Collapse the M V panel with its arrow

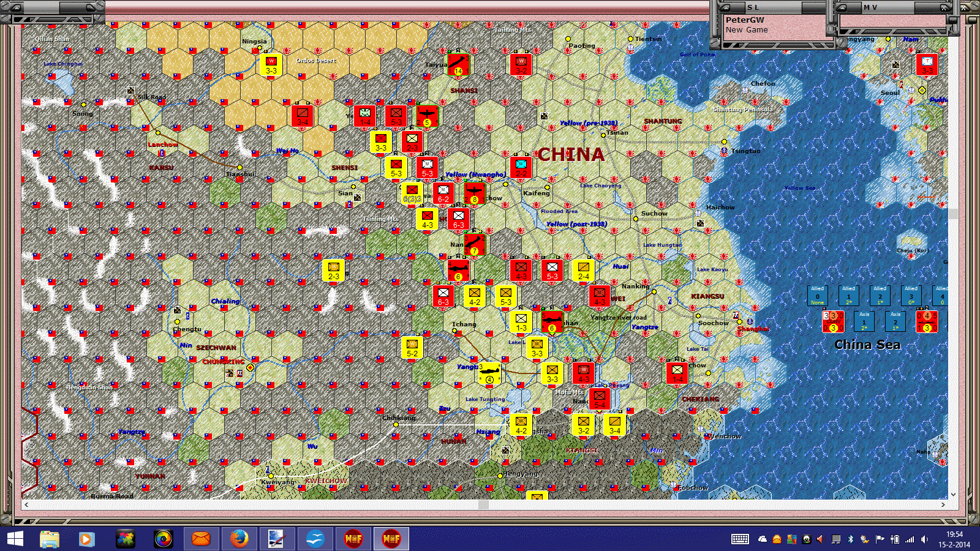click(x=842, y=7)
